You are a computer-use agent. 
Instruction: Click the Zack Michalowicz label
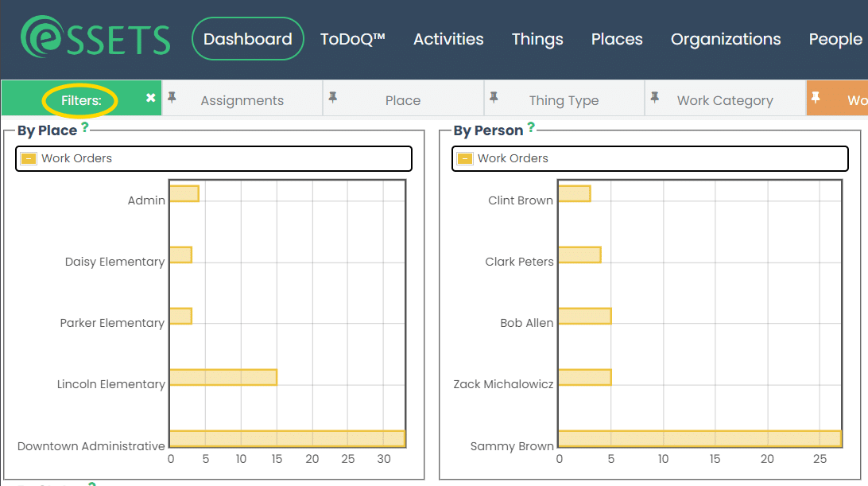(x=503, y=384)
